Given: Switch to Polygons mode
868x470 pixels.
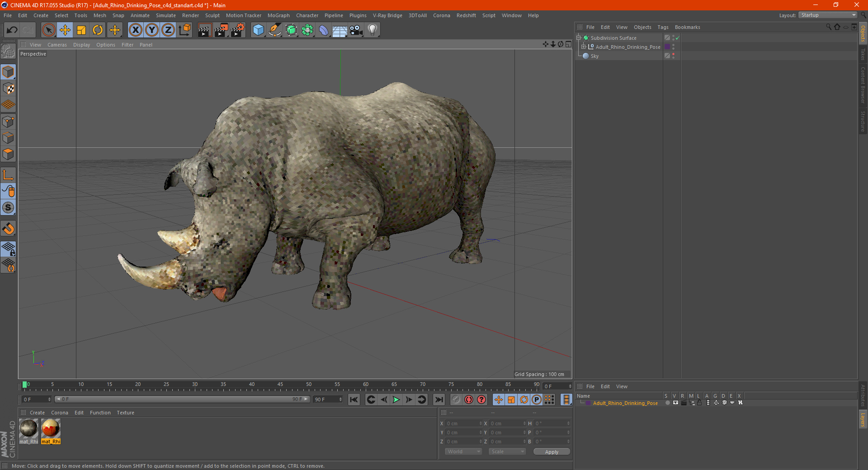Looking at the screenshot, I should [x=8, y=154].
